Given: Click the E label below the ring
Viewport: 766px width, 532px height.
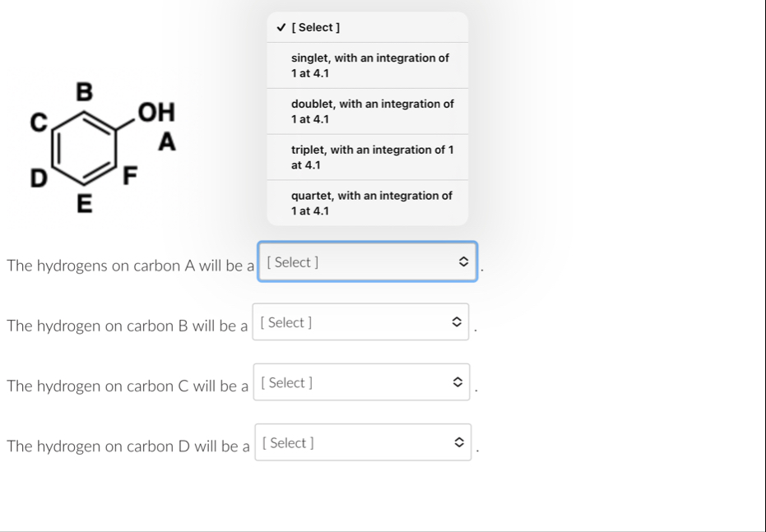Looking at the screenshot, I should [84, 205].
